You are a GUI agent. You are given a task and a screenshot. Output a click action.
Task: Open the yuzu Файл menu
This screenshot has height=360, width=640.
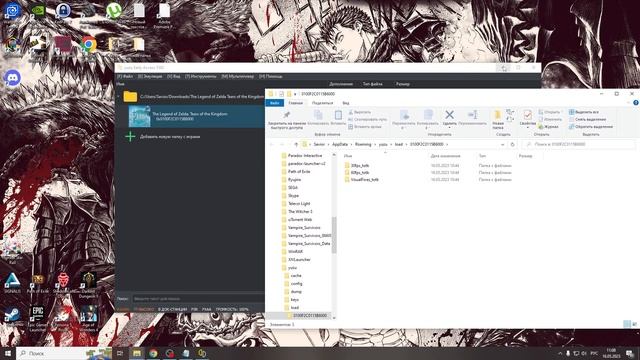coord(125,76)
